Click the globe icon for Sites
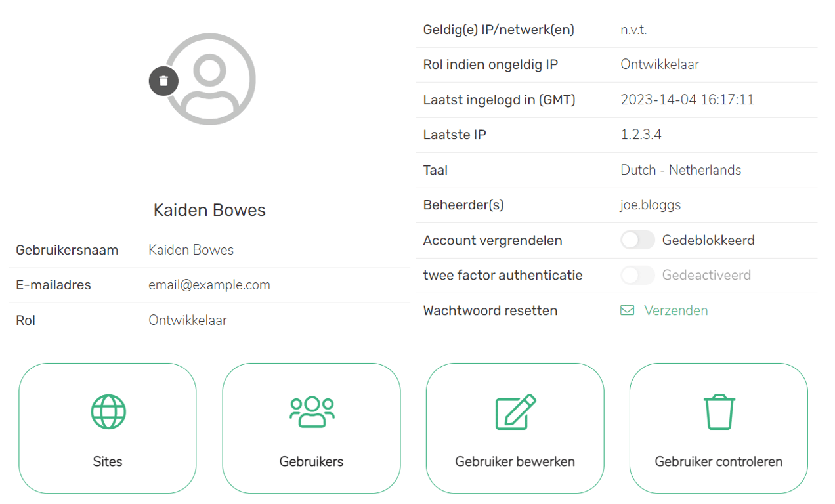The image size is (835, 504). [x=108, y=411]
